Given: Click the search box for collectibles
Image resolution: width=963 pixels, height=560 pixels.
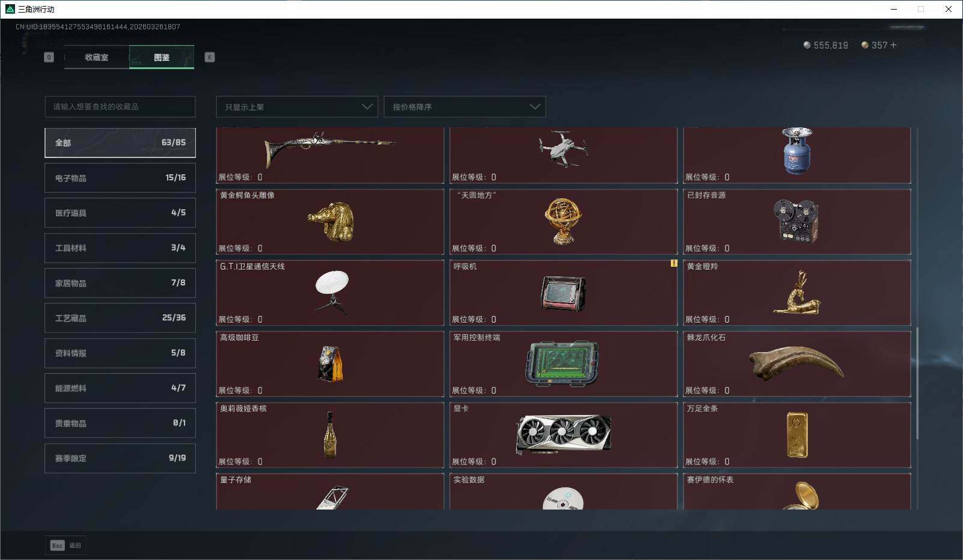Looking at the screenshot, I should (x=120, y=106).
